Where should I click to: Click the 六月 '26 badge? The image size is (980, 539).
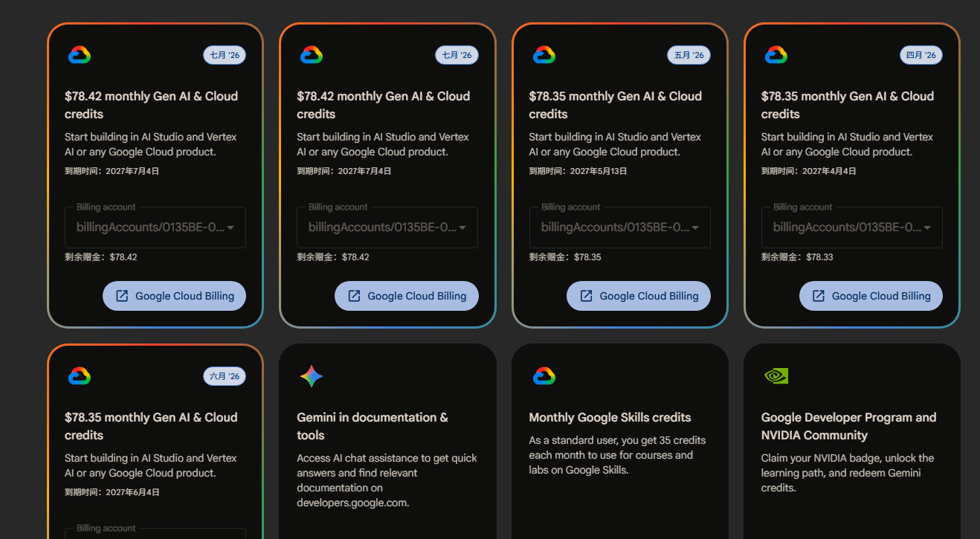(x=225, y=376)
